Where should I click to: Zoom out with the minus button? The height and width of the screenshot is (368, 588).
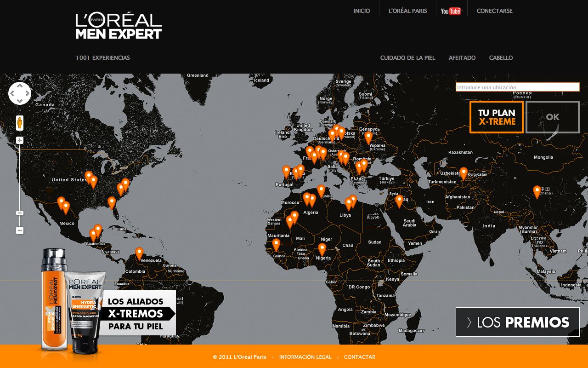coord(20,230)
